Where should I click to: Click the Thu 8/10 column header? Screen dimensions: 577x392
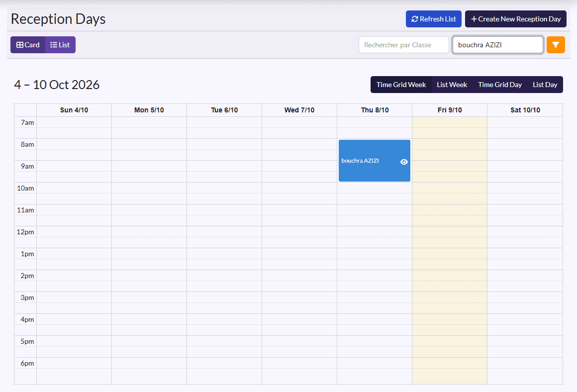click(375, 110)
